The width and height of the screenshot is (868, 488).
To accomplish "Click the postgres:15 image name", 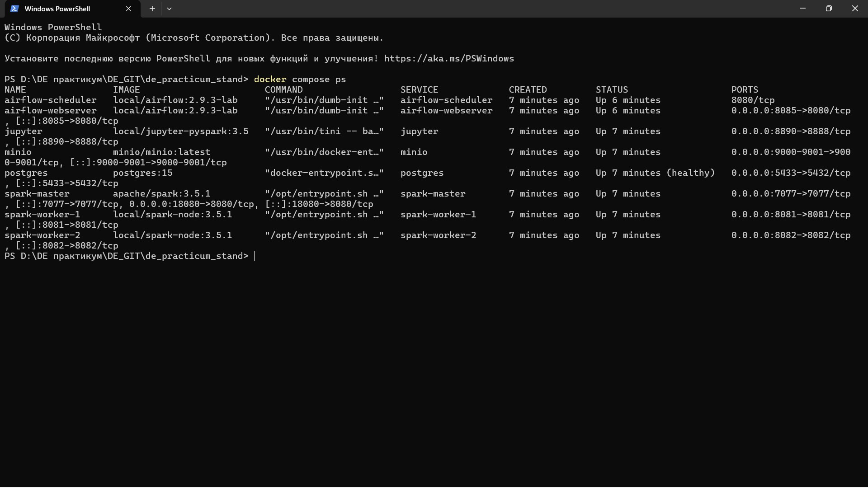I will (x=143, y=173).
